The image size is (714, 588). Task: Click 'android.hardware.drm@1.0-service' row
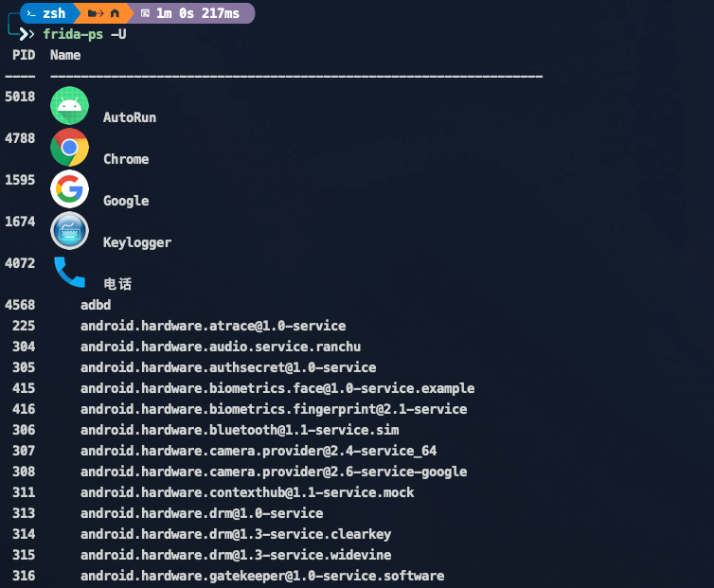pos(202,513)
